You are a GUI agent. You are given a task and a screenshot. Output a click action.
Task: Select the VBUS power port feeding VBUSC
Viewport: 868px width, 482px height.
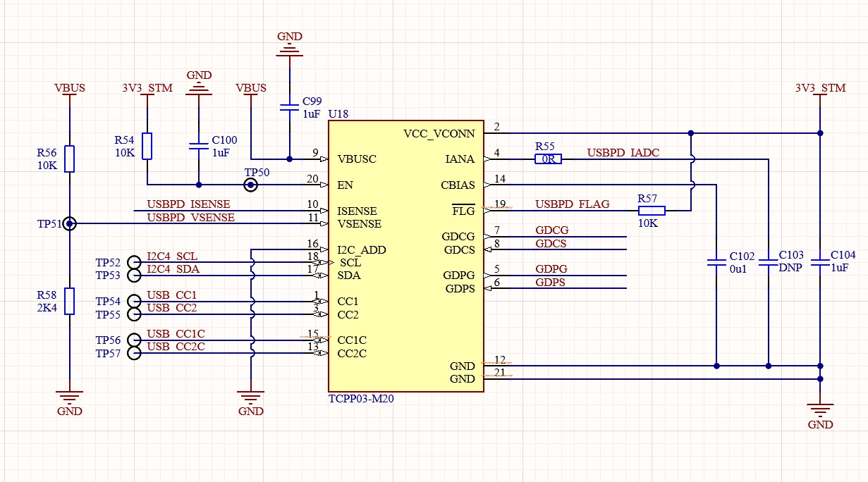[x=250, y=90]
